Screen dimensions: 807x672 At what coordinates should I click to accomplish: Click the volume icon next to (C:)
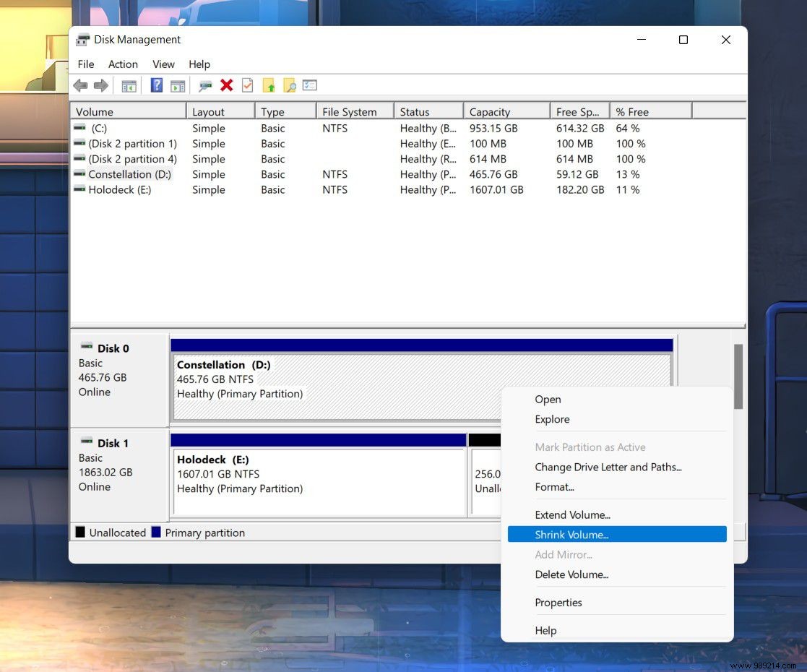79,128
